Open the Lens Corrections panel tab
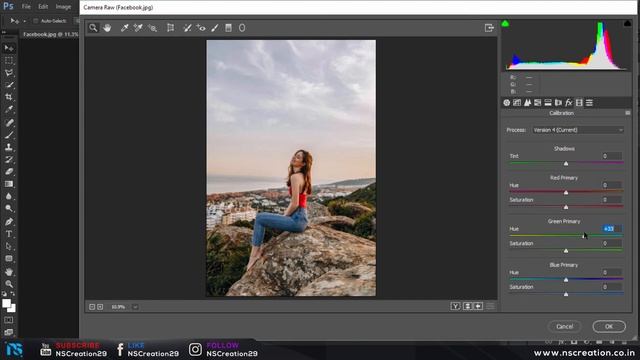 click(558, 103)
